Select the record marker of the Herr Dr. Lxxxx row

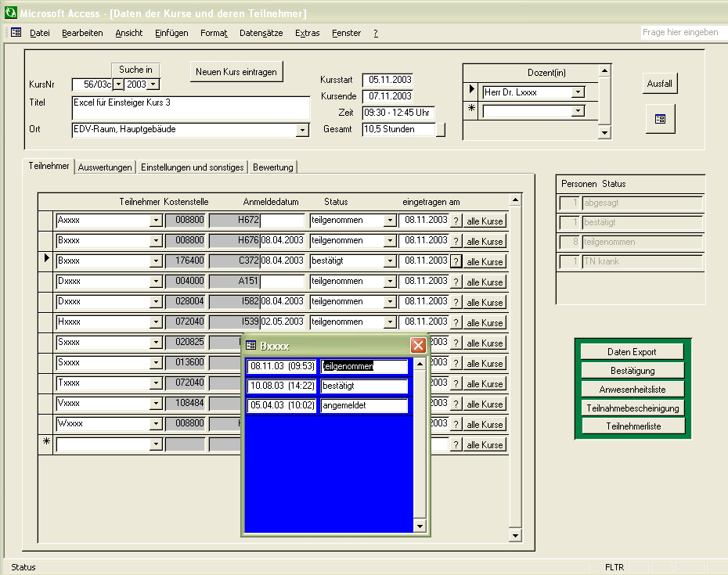pos(471,89)
